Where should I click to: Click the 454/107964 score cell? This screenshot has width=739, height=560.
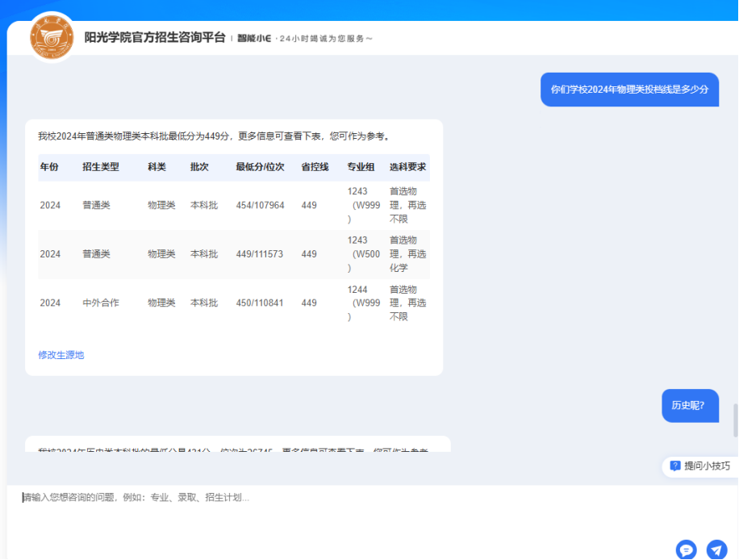[x=260, y=205]
